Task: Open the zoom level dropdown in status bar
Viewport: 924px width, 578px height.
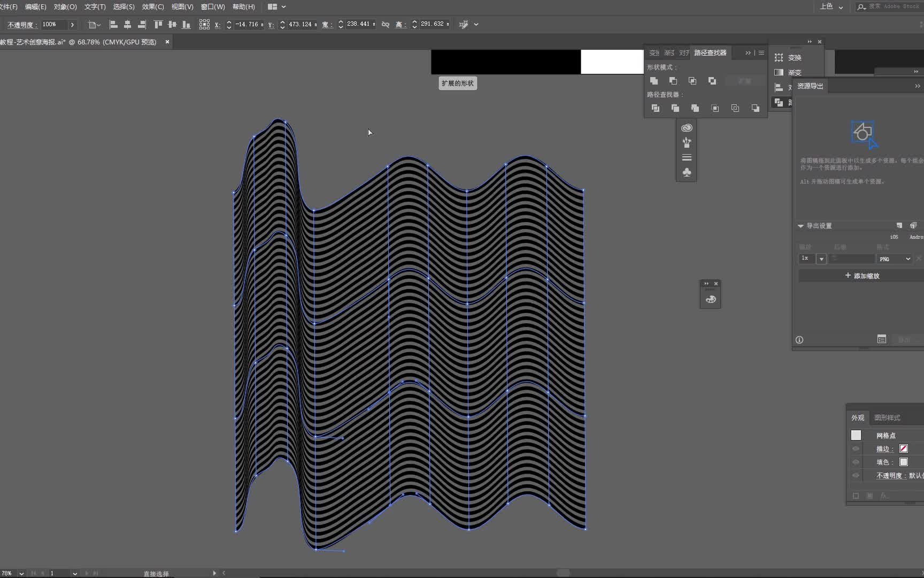Action: pos(21,573)
